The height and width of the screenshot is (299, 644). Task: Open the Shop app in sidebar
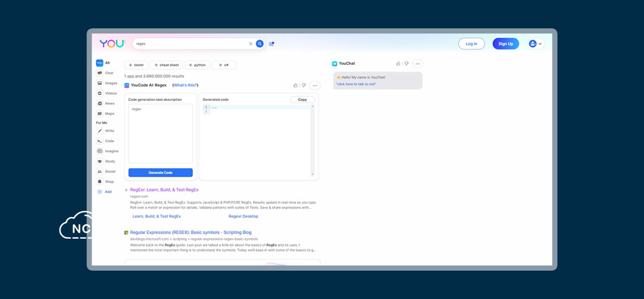pyautogui.click(x=106, y=181)
